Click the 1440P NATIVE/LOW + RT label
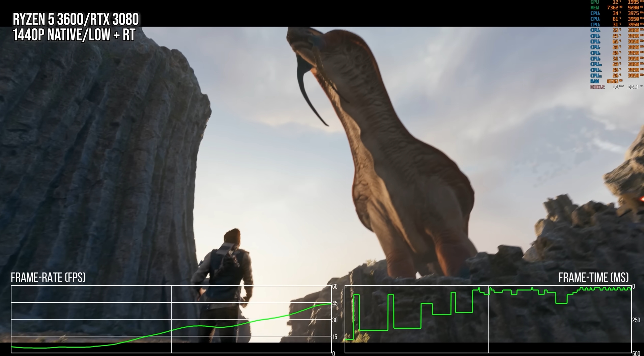644x356 pixels. coord(74,34)
